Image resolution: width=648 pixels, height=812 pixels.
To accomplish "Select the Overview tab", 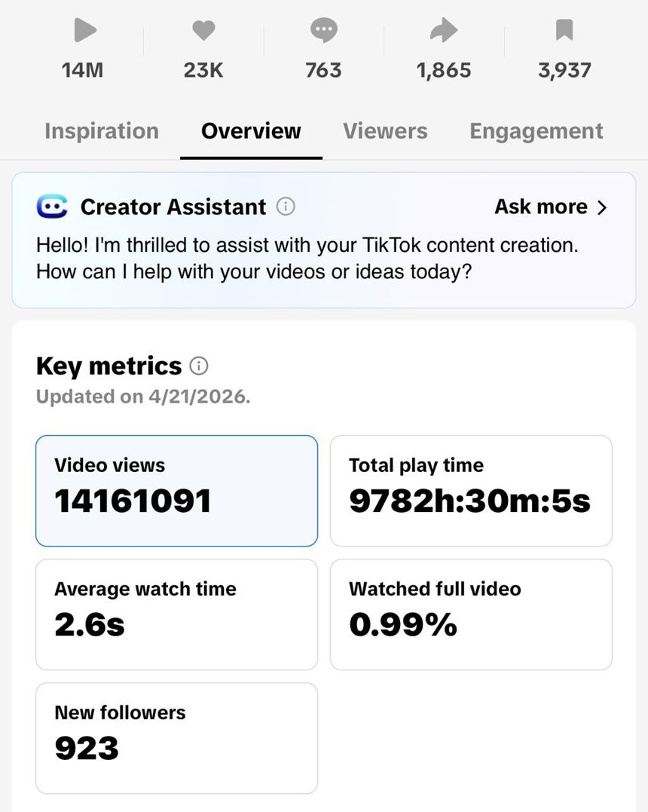I will (x=251, y=131).
